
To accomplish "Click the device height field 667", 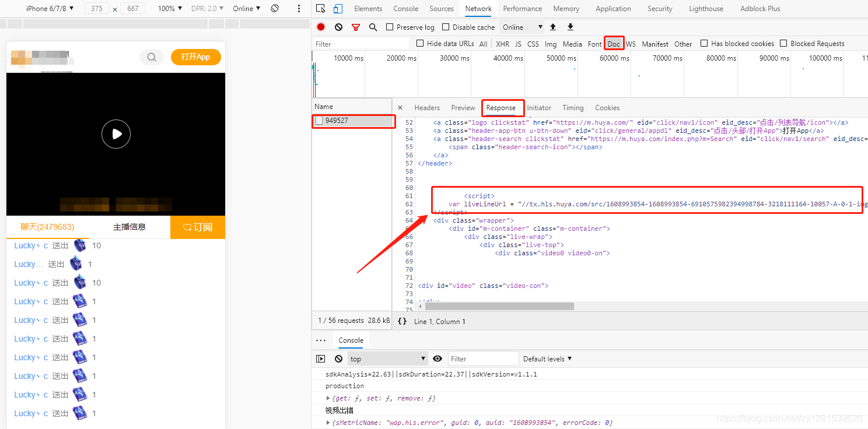I will click(132, 9).
